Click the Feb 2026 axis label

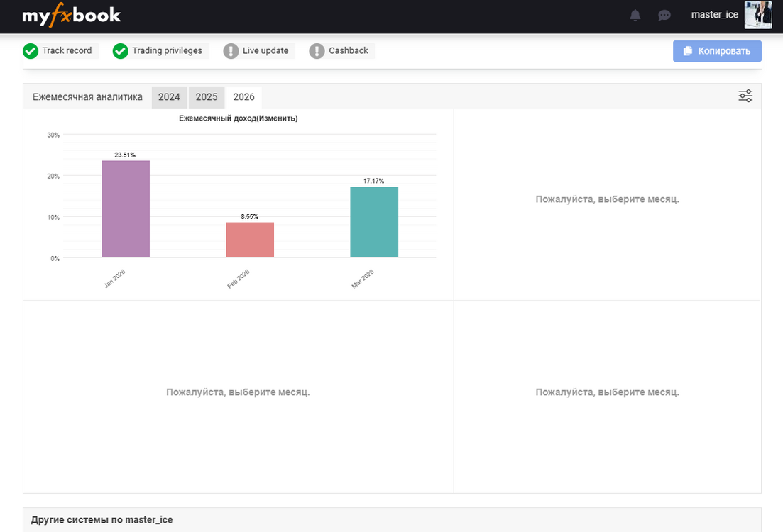pos(239,279)
